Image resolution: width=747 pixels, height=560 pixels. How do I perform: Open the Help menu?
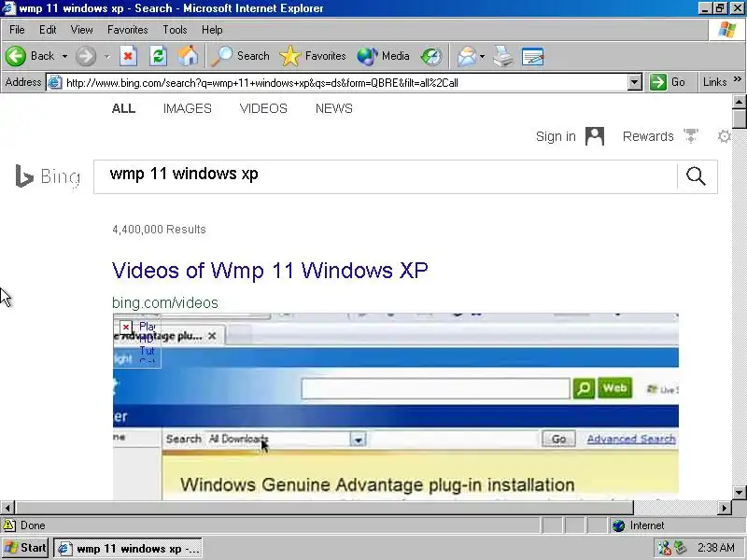pyautogui.click(x=212, y=30)
